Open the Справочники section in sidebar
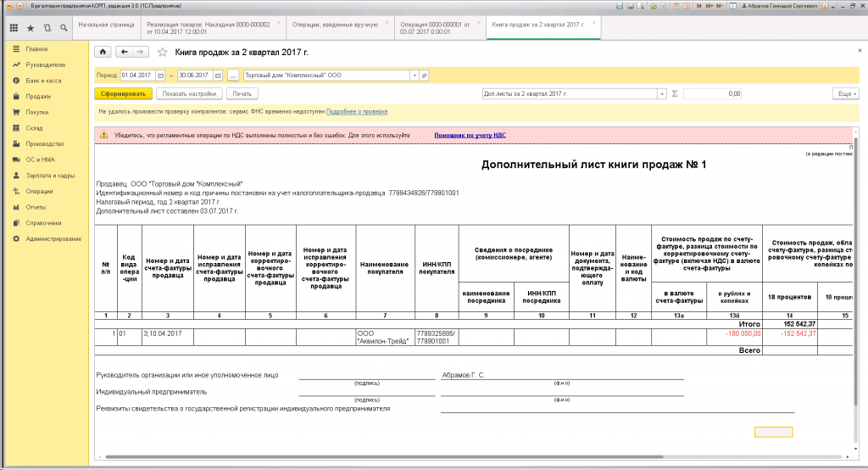Viewport: 868px width, 470px height. tap(43, 223)
